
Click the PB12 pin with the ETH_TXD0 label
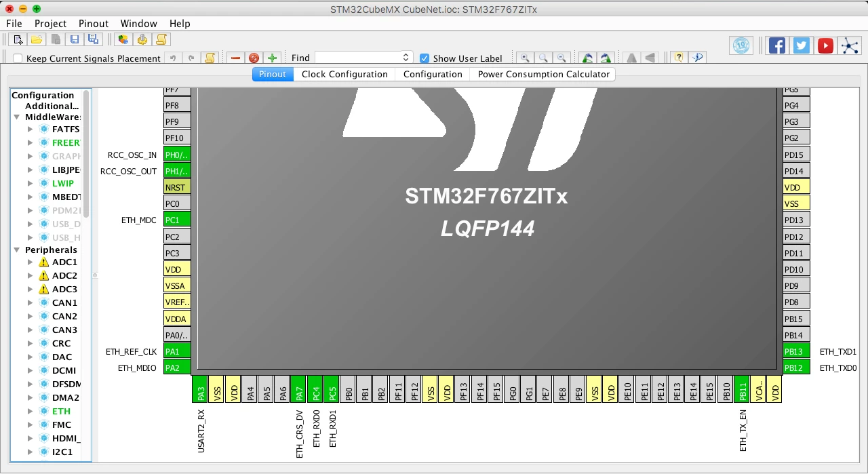tap(796, 368)
